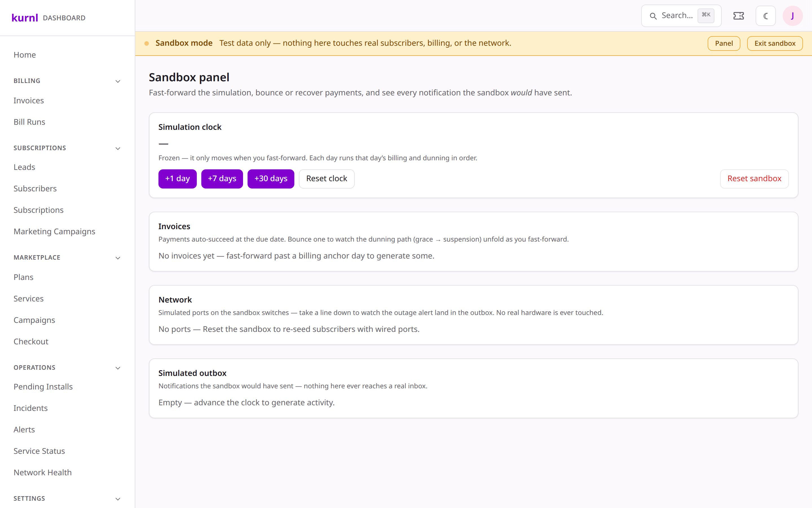Focus the Search field
This screenshot has height=508, width=812.
tap(681, 16)
